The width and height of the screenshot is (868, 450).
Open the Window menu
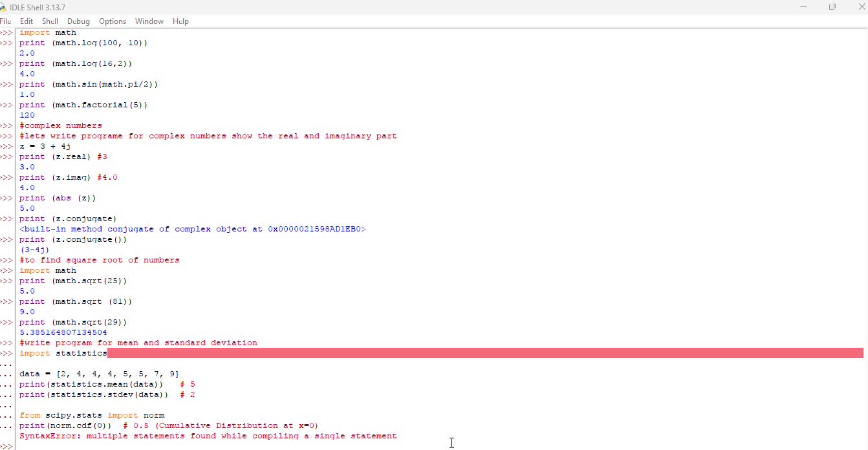(x=149, y=21)
